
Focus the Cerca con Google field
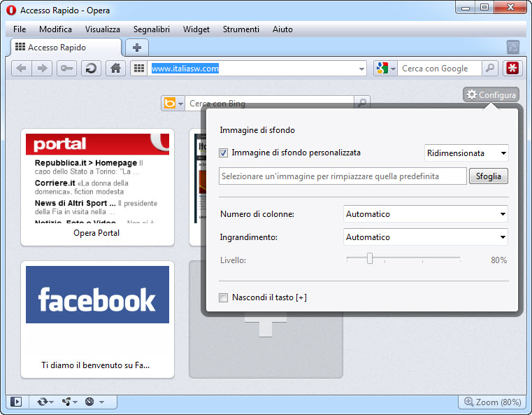click(440, 69)
